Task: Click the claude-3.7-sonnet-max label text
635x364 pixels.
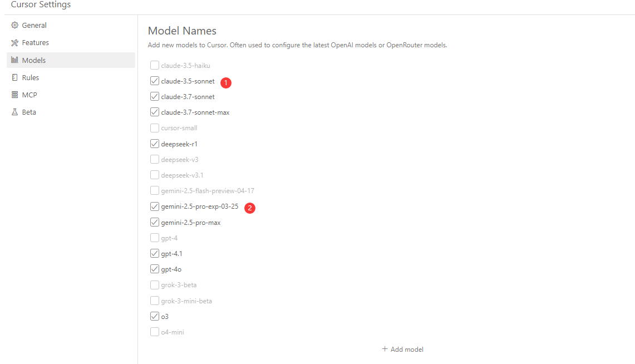Action: pos(195,112)
